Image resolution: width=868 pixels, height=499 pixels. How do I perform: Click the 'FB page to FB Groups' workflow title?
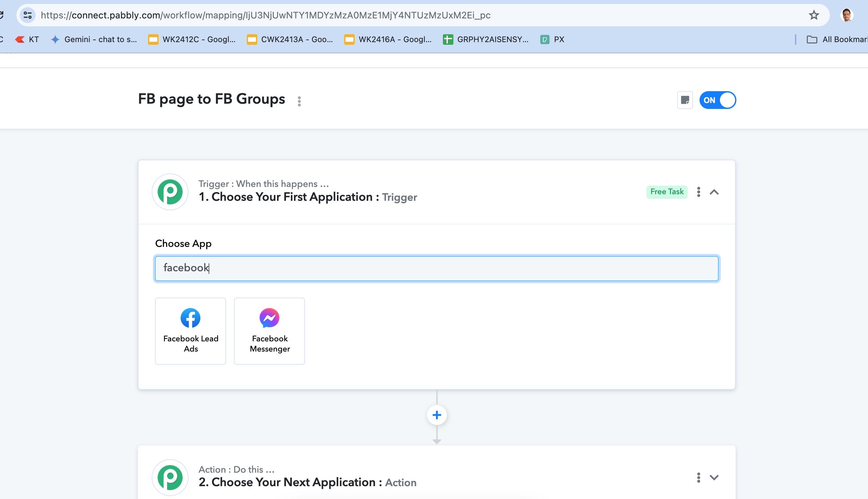(211, 99)
